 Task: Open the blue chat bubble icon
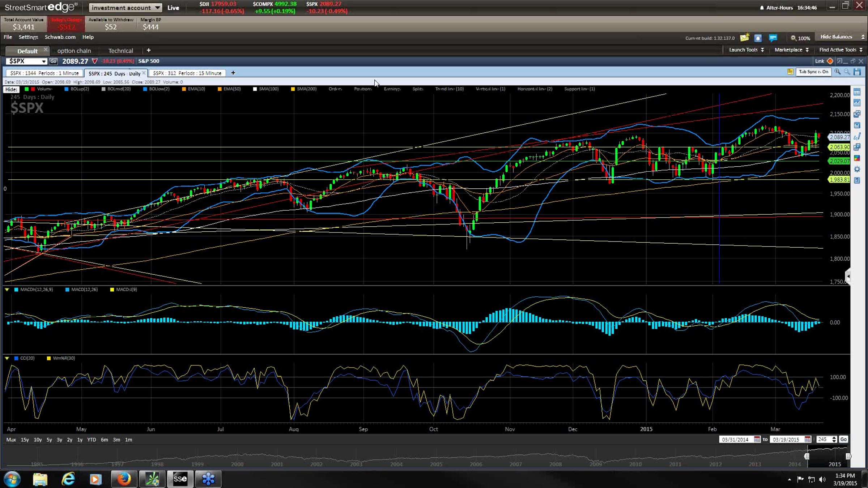pyautogui.click(x=773, y=38)
